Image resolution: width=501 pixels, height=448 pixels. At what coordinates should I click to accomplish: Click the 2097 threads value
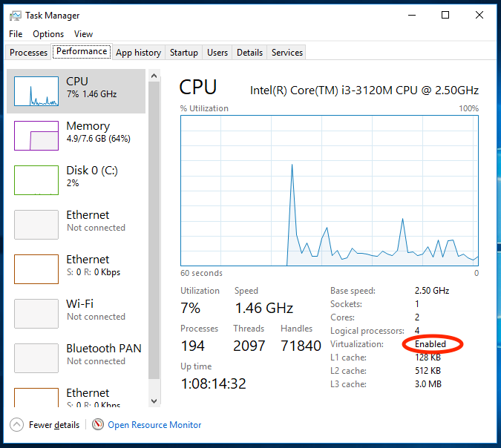249,346
